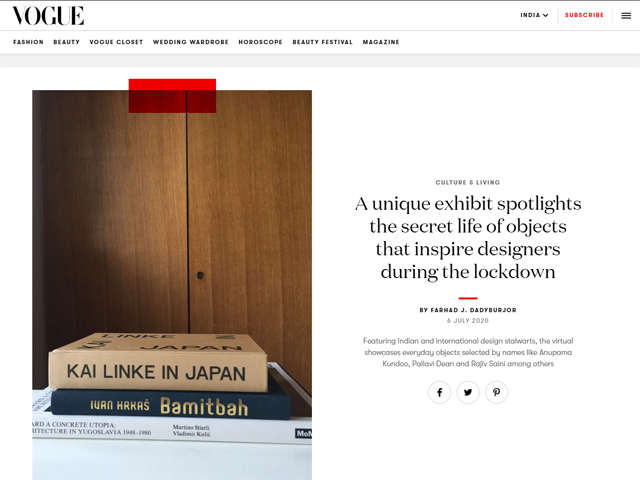The height and width of the screenshot is (480, 640).
Task: Visit Beauty Festival section
Action: tap(322, 42)
